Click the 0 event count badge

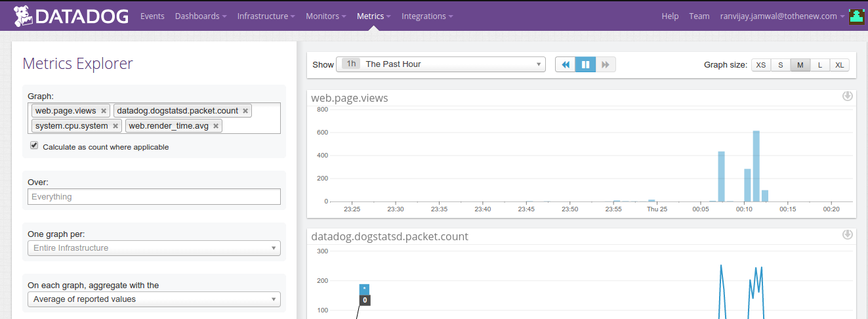point(364,300)
